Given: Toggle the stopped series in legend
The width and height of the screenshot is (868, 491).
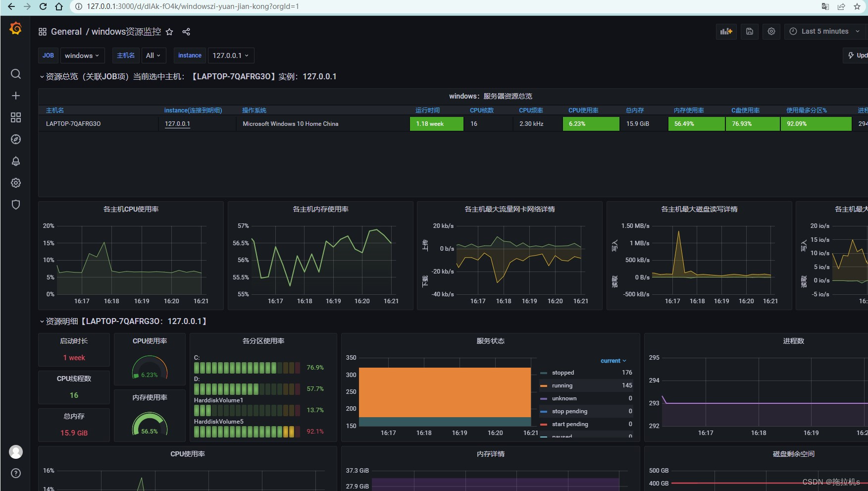Looking at the screenshot, I should tap(563, 373).
